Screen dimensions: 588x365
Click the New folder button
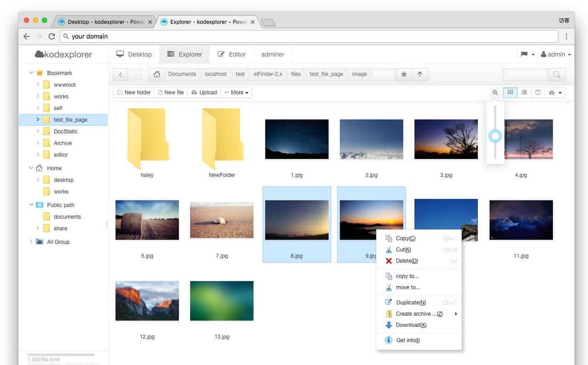pos(133,92)
